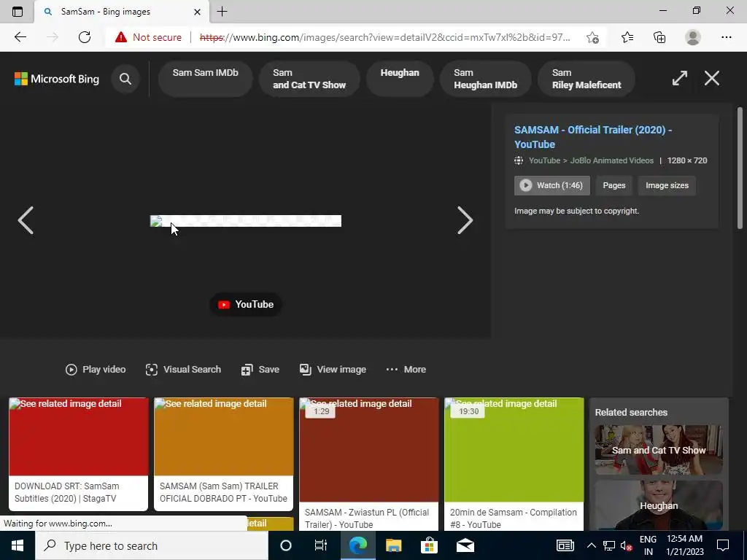747x560 pixels.
Task: Expand image viewer to full screen
Action: coord(679,78)
